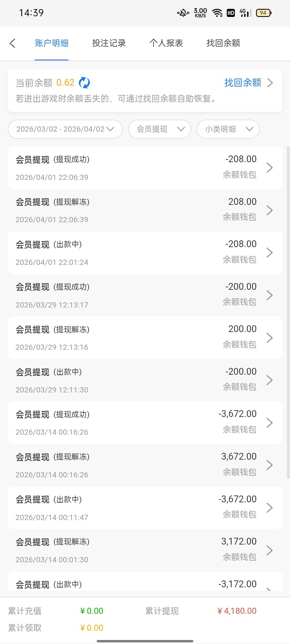This screenshot has width=290, height=644.
Task: Open details arrow for -208.00 提现成功 entry
Action: pos(269,167)
